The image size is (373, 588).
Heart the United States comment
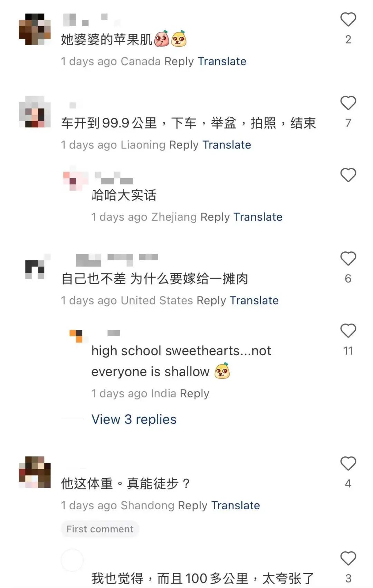coord(348,259)
